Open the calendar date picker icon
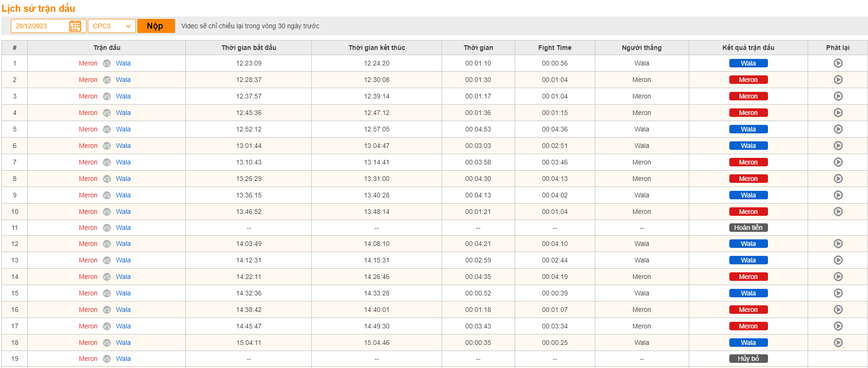Image resolution: width=868 pixels, height=368 pixels. tap(75, 26)
